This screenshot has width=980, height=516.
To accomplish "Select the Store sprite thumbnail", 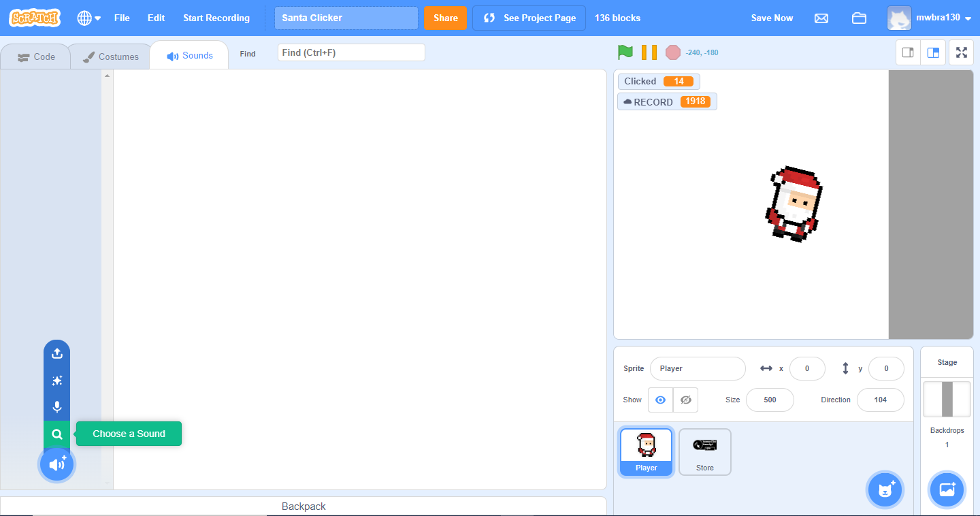I will 705,452.
